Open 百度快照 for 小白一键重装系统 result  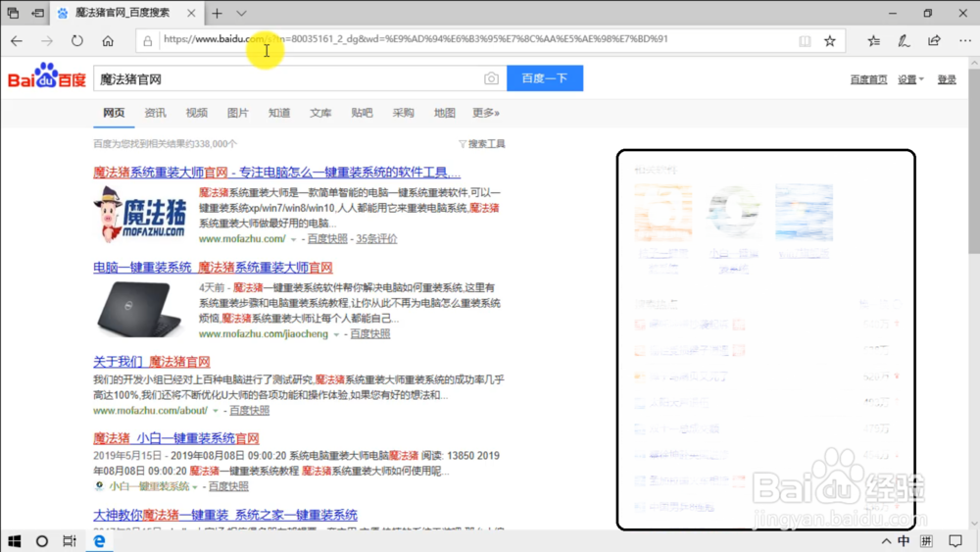[x=228, y=485]
